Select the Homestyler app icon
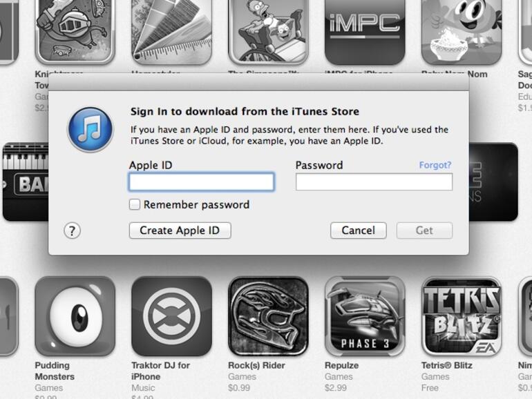This screenshot has height=399, width=532. pos(171,32)
